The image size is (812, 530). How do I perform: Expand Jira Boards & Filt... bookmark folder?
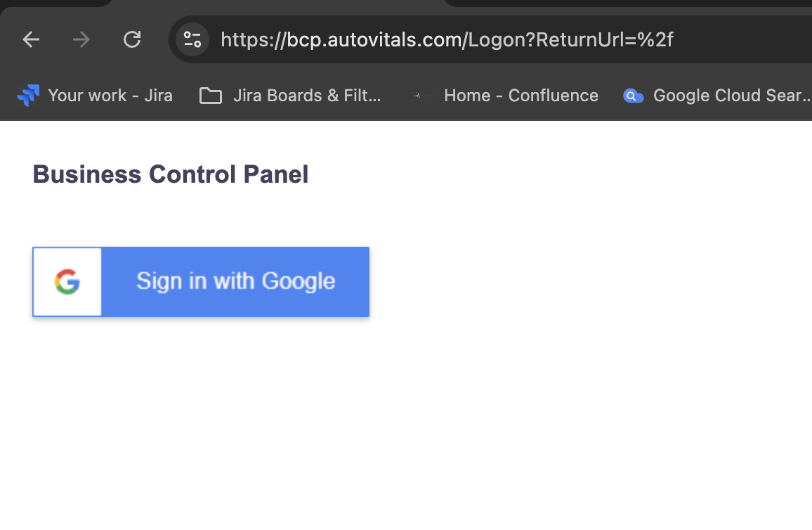(x=290, y=96)
